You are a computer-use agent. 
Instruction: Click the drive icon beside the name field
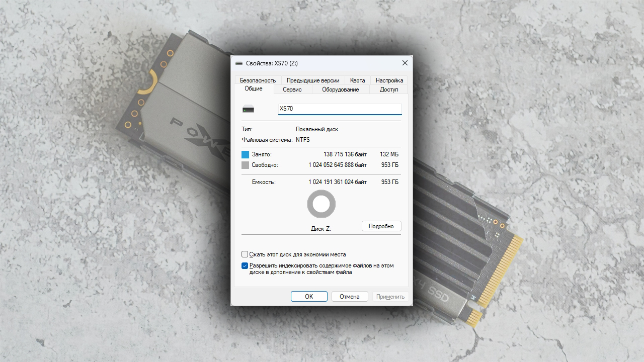[x=248, y=109]
